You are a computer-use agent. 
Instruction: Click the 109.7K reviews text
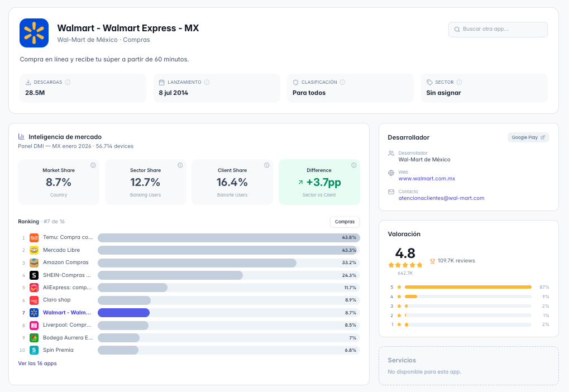(x=456, y=261)
